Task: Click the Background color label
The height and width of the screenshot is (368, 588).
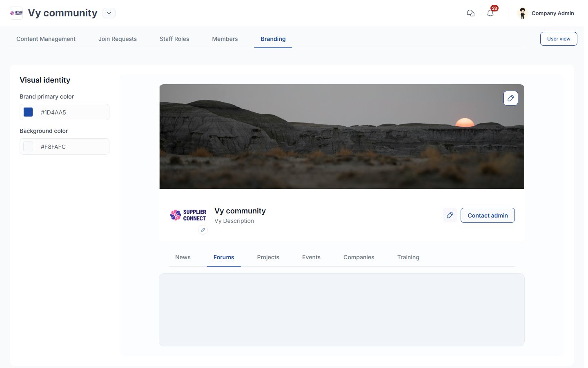Action: 44,131
